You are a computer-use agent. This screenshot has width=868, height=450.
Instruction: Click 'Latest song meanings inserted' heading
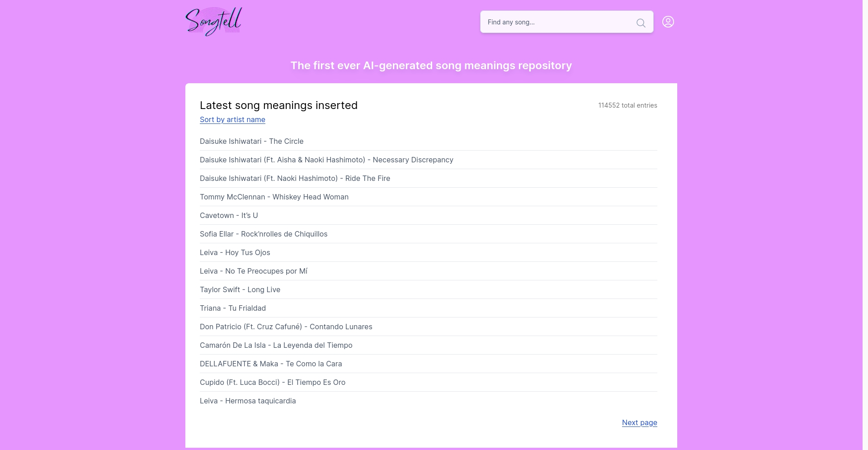278,105
